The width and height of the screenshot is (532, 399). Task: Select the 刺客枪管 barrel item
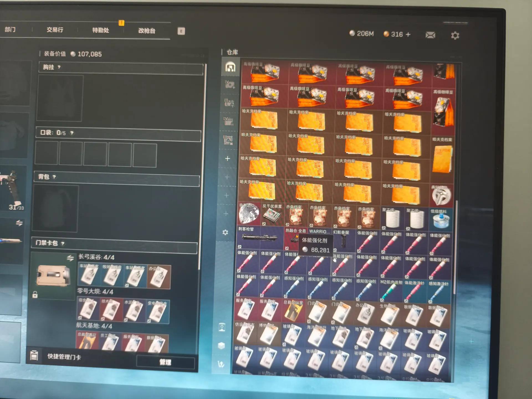(260, 238)
